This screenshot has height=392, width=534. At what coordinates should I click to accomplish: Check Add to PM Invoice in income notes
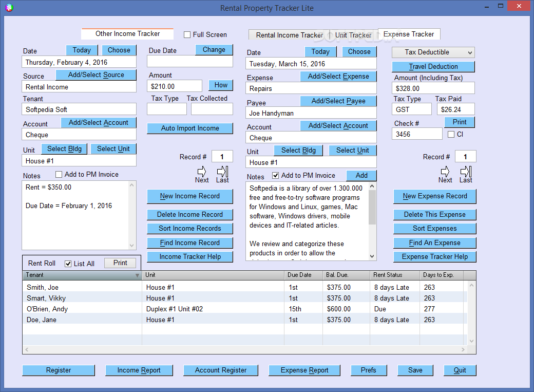point(59,175)
